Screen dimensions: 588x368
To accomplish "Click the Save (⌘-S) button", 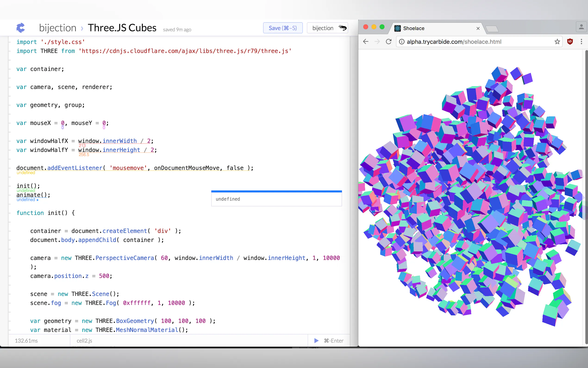I will (283, 28).
